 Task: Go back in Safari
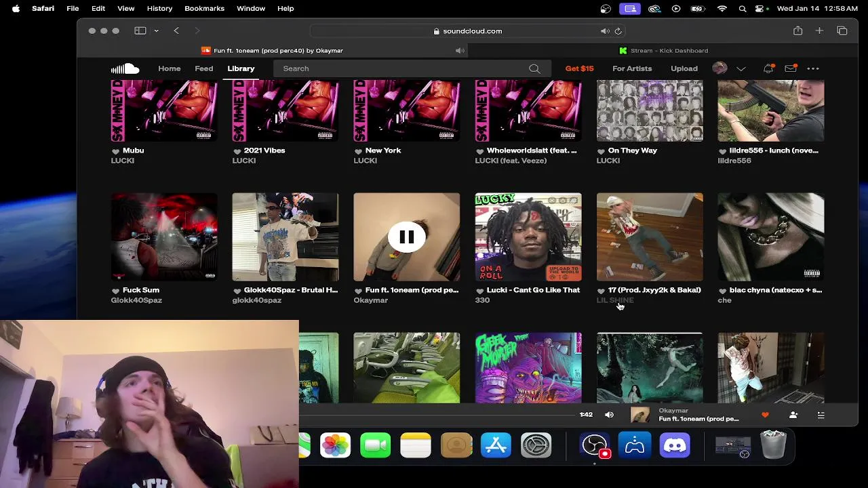(176, 30)
